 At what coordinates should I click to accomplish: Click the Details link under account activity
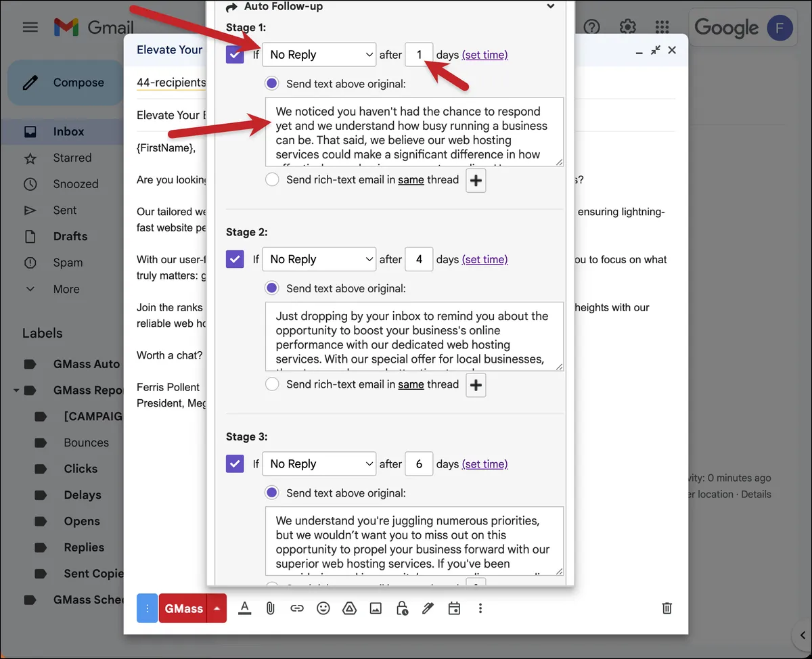pos(756,494)
